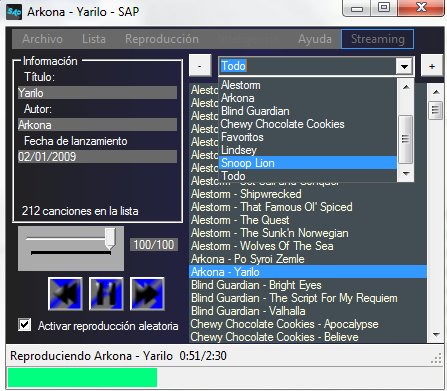The height and width of the screenshot is (391, 447).
Task: Click the Inteligencia menu item
Action: coord(249,39)
